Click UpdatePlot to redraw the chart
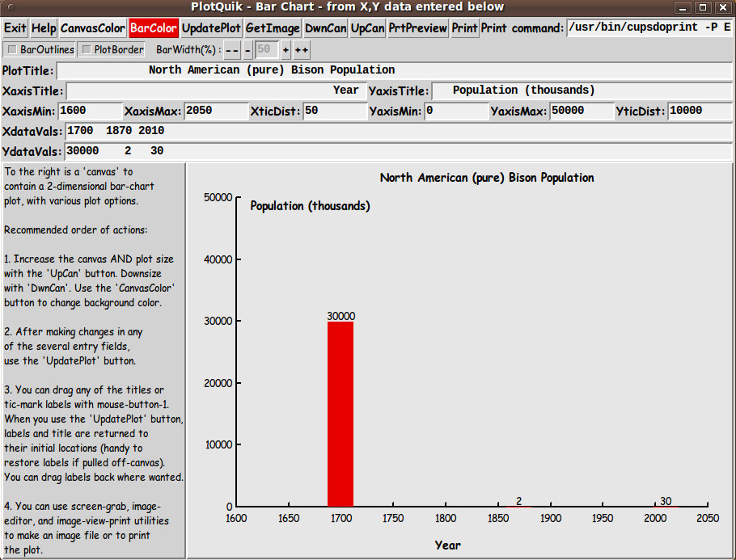 tap(211, 28)
